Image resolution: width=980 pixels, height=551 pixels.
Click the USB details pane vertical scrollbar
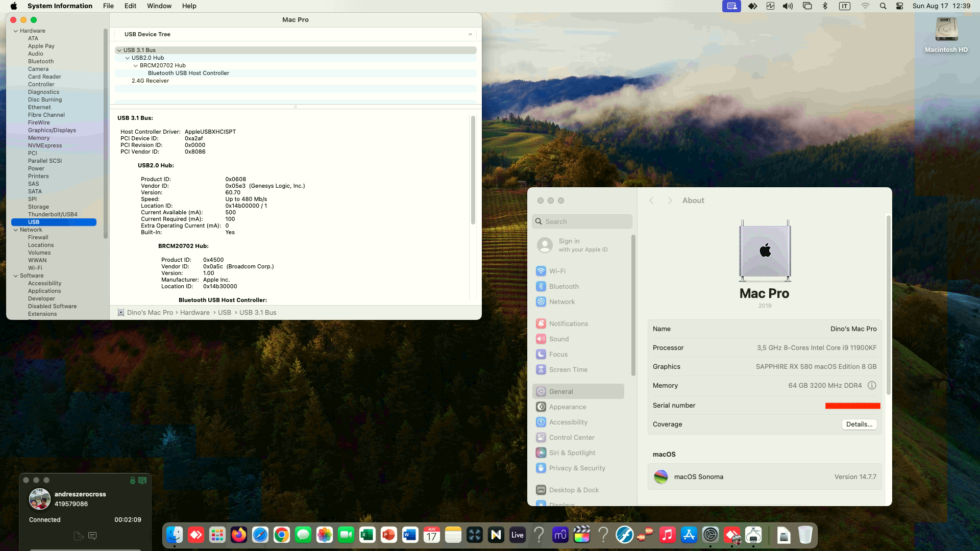[x=473, y=170]
